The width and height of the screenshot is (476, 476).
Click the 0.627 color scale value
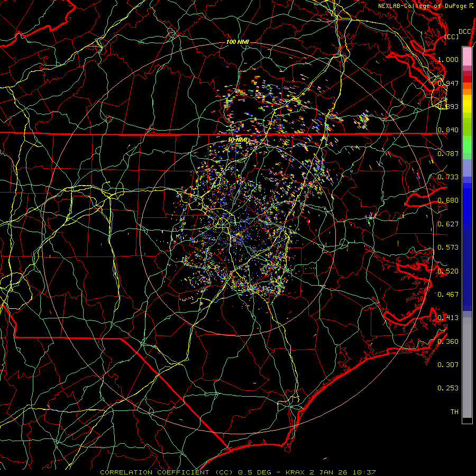pos(448,224)
